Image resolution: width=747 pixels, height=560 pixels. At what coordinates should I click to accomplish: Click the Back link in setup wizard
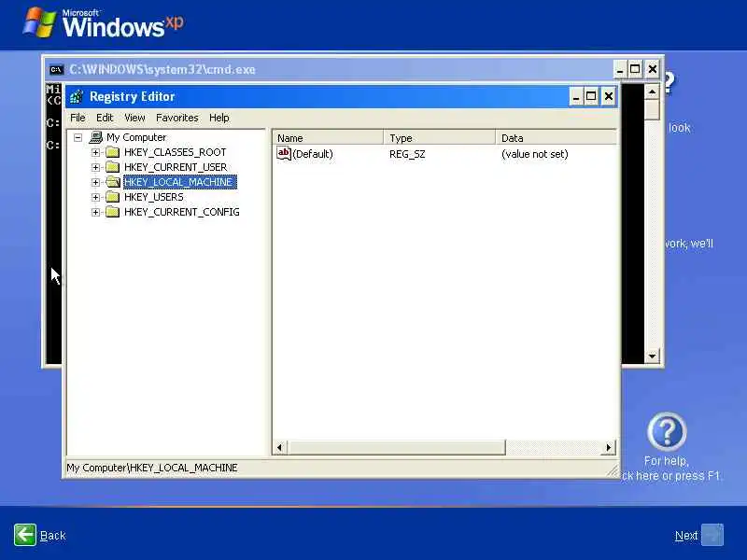[53, 535]
